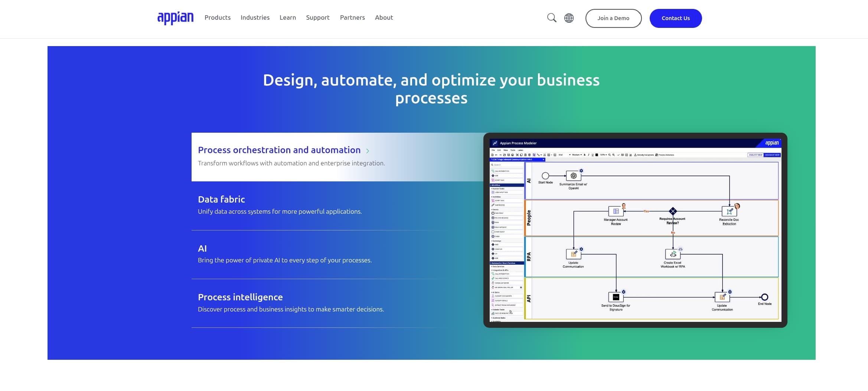Click the globe language selector icon
This screenshot has width=868, height=391.
(569, 18)
